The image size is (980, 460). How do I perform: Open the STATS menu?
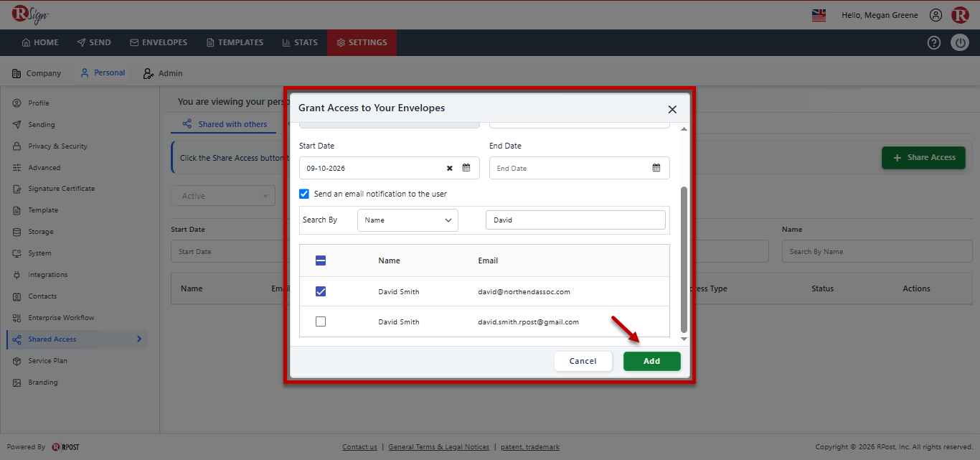click(300, 42)
